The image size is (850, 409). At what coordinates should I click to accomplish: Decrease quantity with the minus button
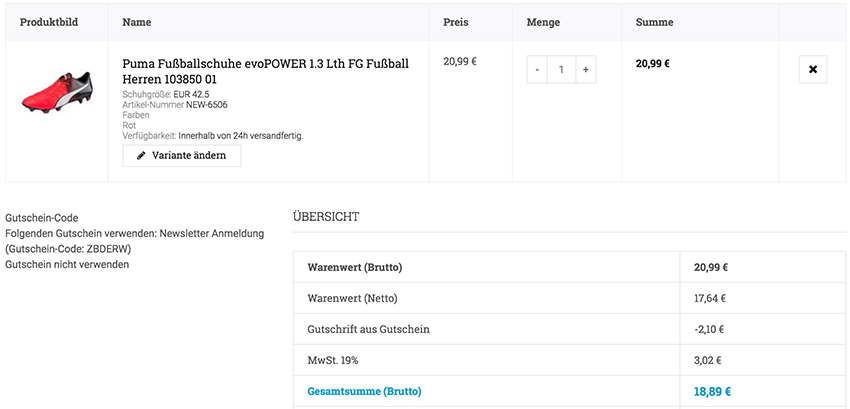[537, 69]
